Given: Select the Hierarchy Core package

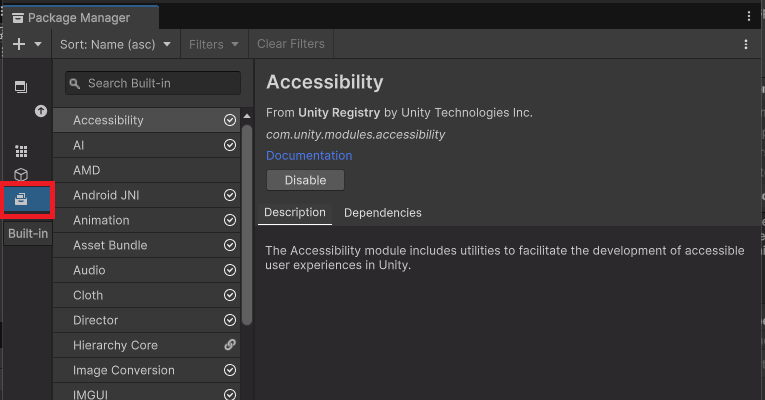Looking at the screenshot, I should pos(146,345).
